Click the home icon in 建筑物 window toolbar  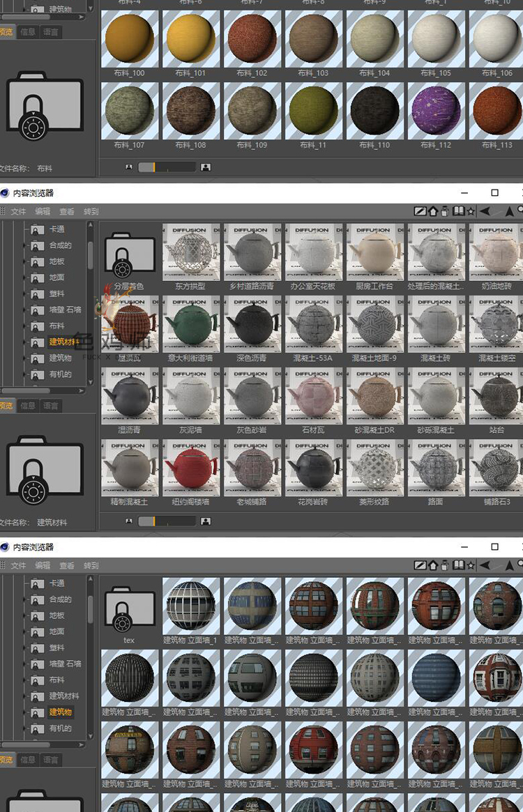[x=433, y=565]
